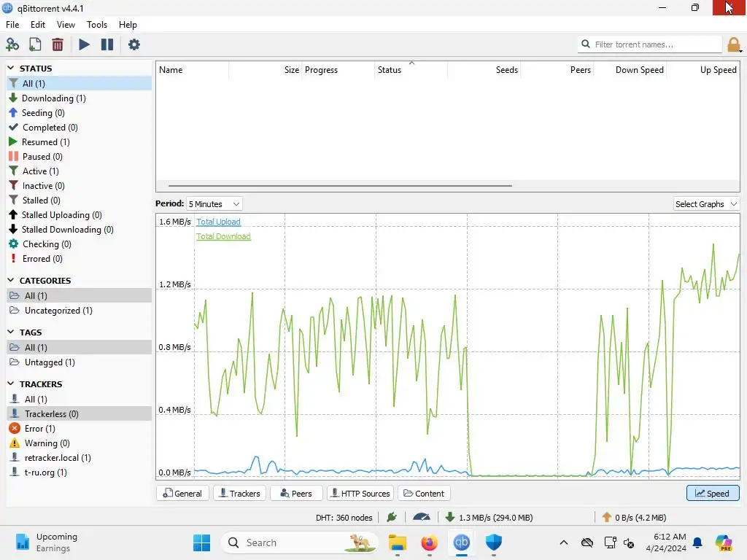The width and height of the screenshot is (747, 560).
Task: Click the Filter torrent names search field
Action: coord(650,44)
